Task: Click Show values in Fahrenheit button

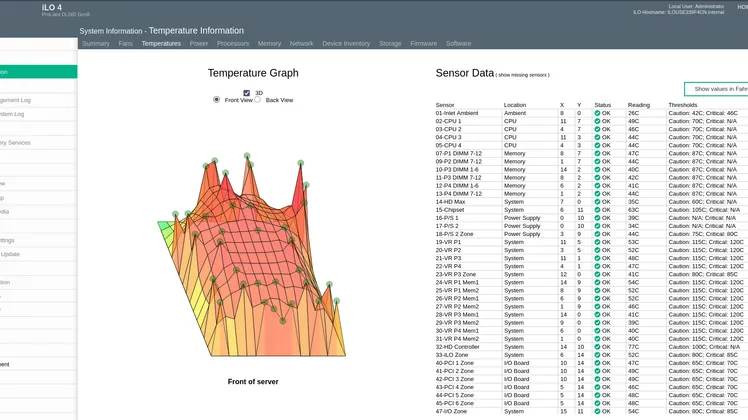Action: point(716,89)
